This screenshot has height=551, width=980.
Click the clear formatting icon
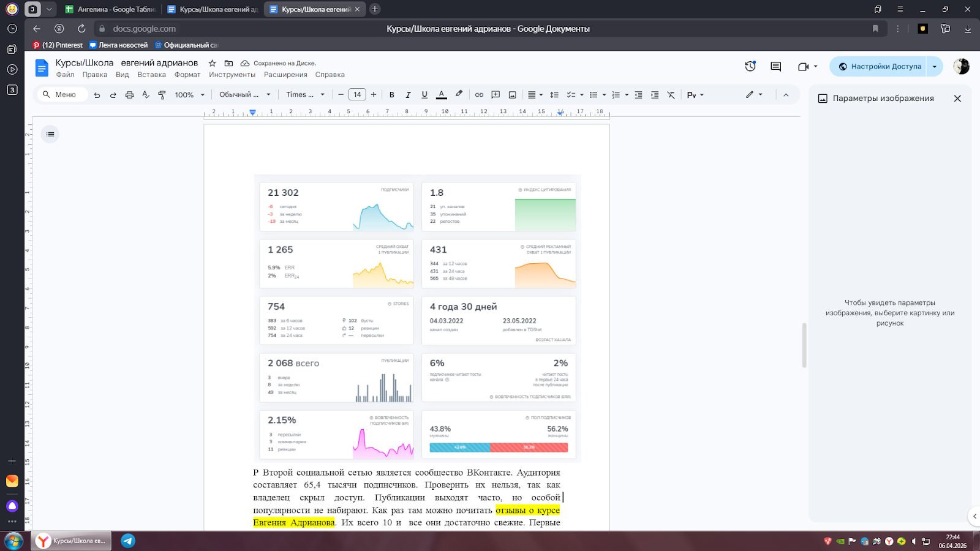pos(671,95)
